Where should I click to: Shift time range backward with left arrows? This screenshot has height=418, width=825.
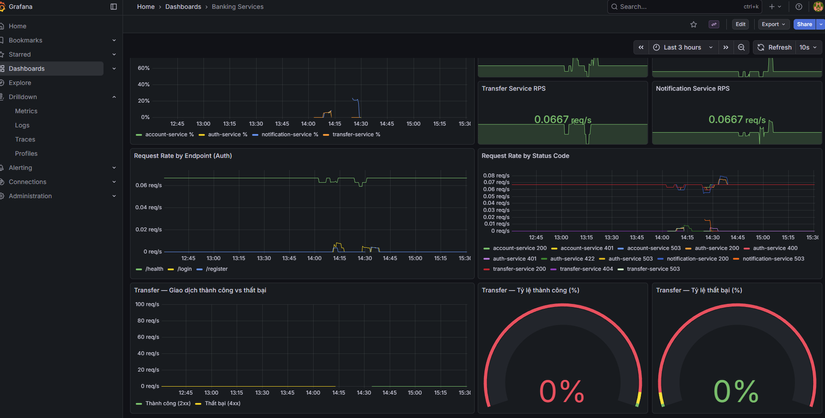641,47
